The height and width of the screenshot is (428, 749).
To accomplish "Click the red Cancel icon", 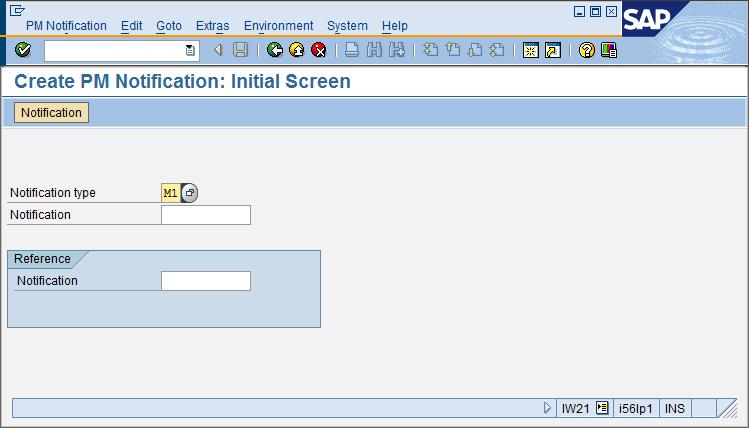I will [x=319, y=50].
